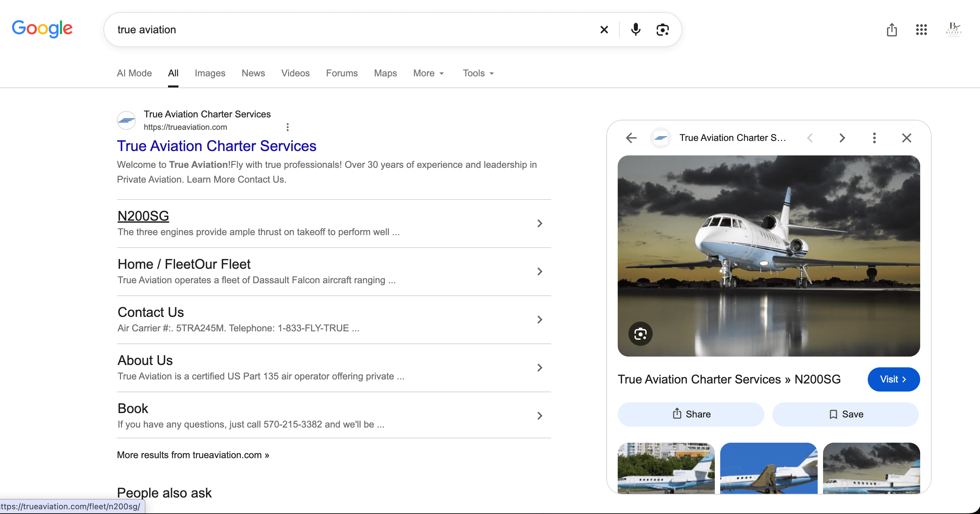Open the three-dot menu beside trueaviation.com URL

click(288, 127)
